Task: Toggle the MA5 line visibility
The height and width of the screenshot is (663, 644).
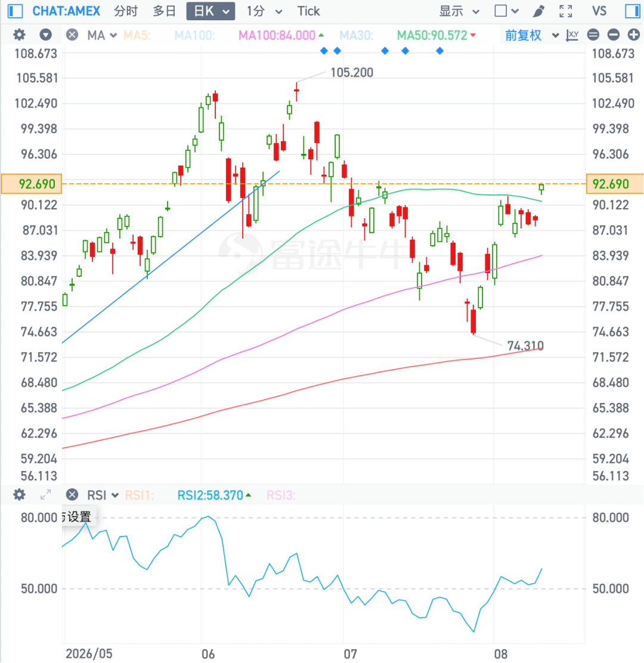Action: click(x=137, y=35)
